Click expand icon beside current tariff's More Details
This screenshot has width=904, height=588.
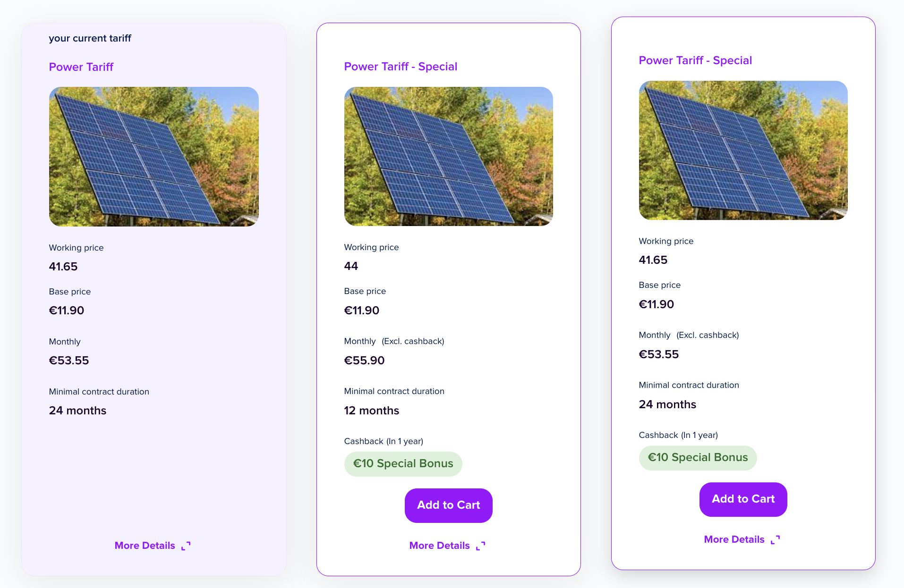click(186, 546)
